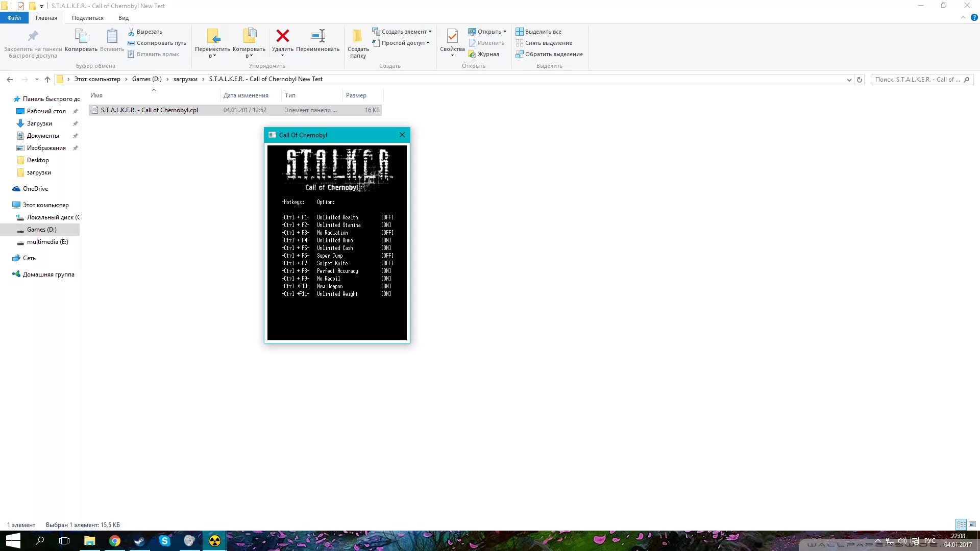Switch to details view icon in status bar
The width and height of the screenshot is (980, 551).
[961, 524]
